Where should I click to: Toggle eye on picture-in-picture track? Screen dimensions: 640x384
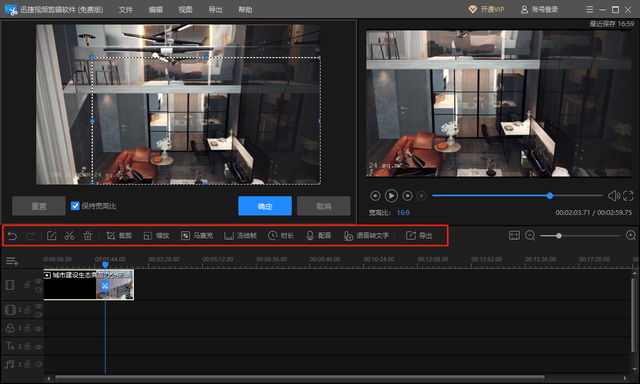coord(38,306)
